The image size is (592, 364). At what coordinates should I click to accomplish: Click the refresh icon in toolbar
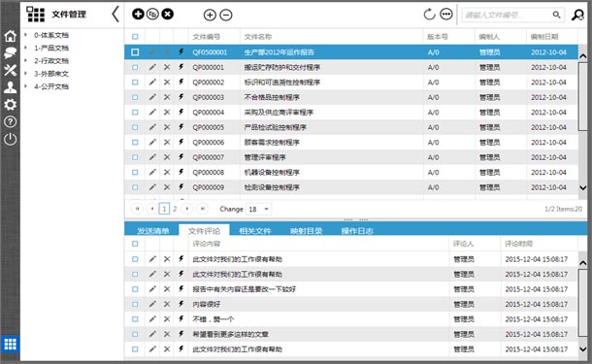click(429, 15)
